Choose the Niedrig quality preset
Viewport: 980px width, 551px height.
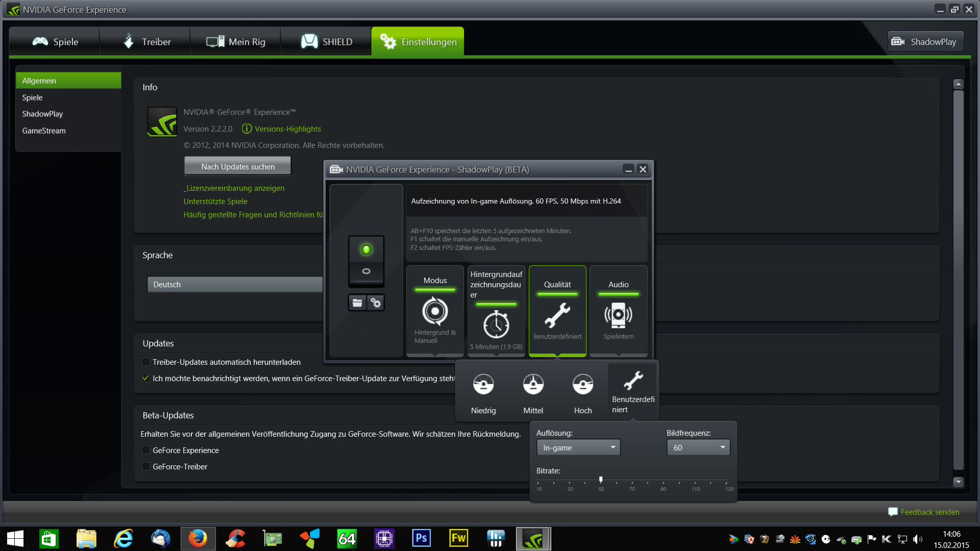[x=483, y=384]
